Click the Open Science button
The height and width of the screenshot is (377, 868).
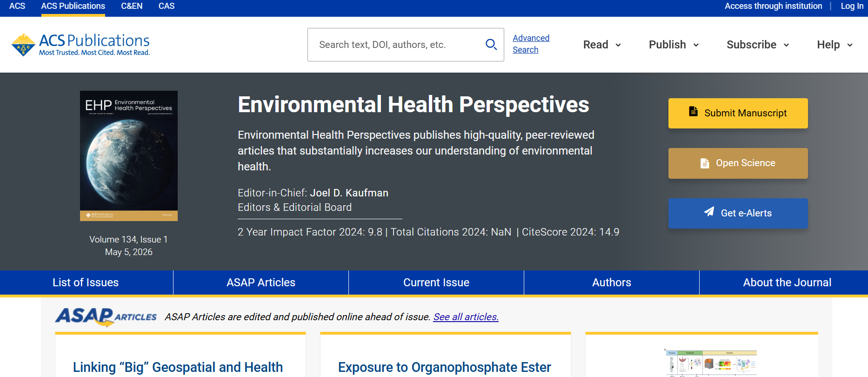[x=738, y=163]
